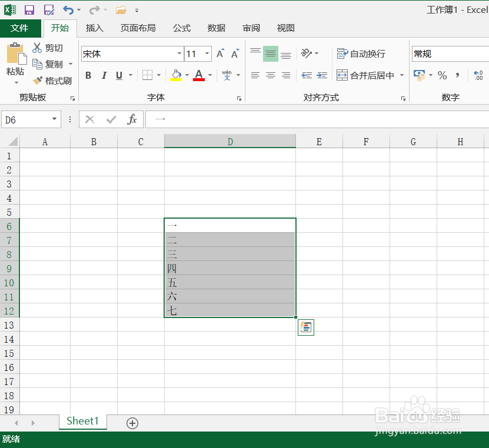The height and width of the screenshot is (448, 489).
Task: Open the fill color dropdown arrow
Action: (187, 75)
